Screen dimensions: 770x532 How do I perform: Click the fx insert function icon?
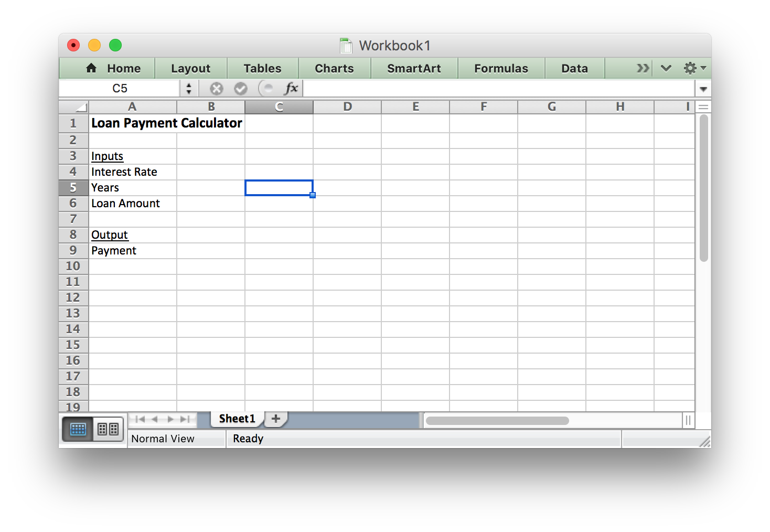point(291,89)
